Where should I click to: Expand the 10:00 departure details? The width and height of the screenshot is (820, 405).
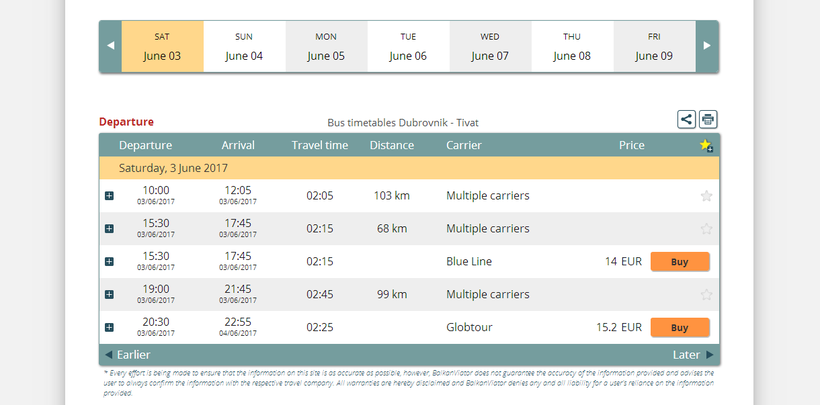(109, 196)
